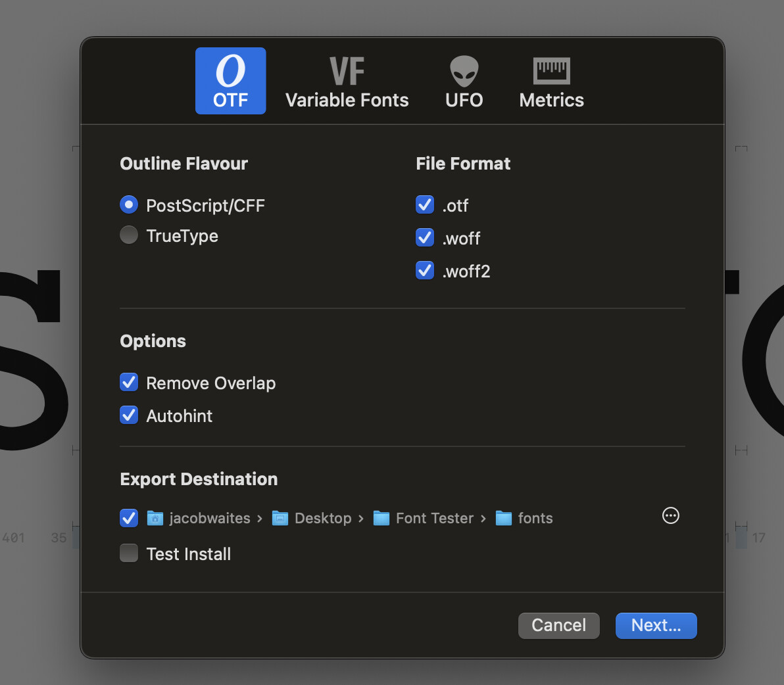784x685 pixels.
Task: Toggle the .woff2 file format checkbox
Action: (425, 270)
